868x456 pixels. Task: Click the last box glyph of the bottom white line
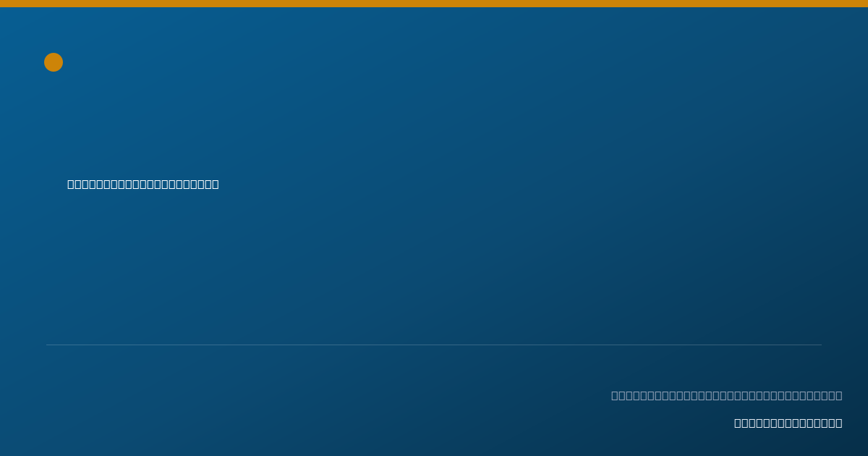tap(839, 423)
